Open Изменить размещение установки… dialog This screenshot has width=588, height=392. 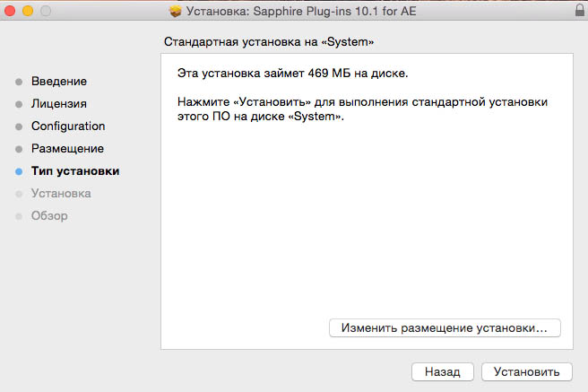445,327
